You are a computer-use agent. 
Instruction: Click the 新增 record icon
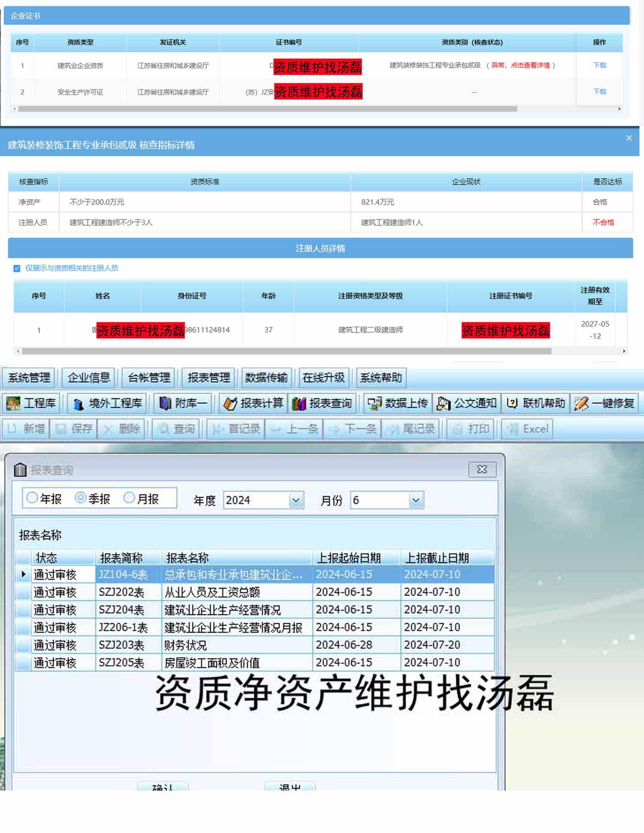(x=26, y=429)
